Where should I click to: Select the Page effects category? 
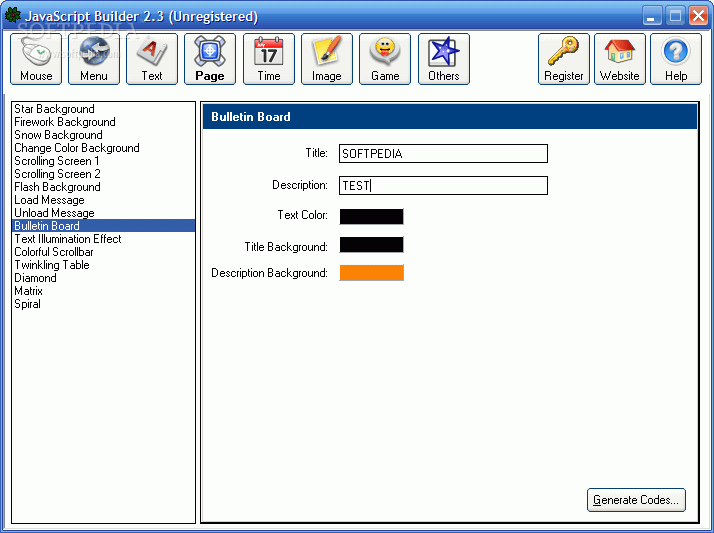(210, 59)
